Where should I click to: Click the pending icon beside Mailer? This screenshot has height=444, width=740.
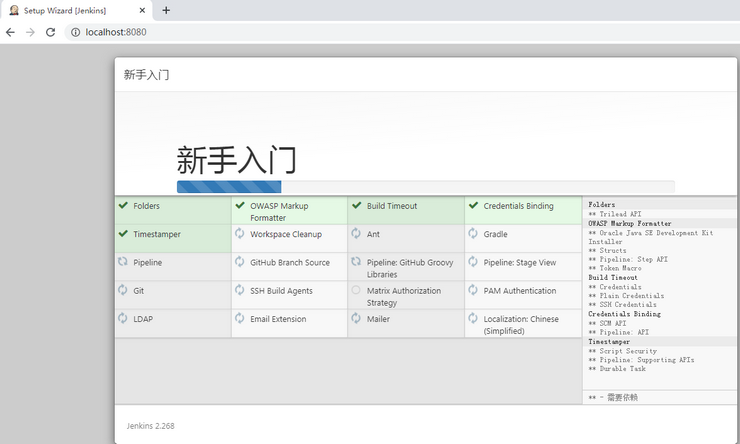coord(356,318)
